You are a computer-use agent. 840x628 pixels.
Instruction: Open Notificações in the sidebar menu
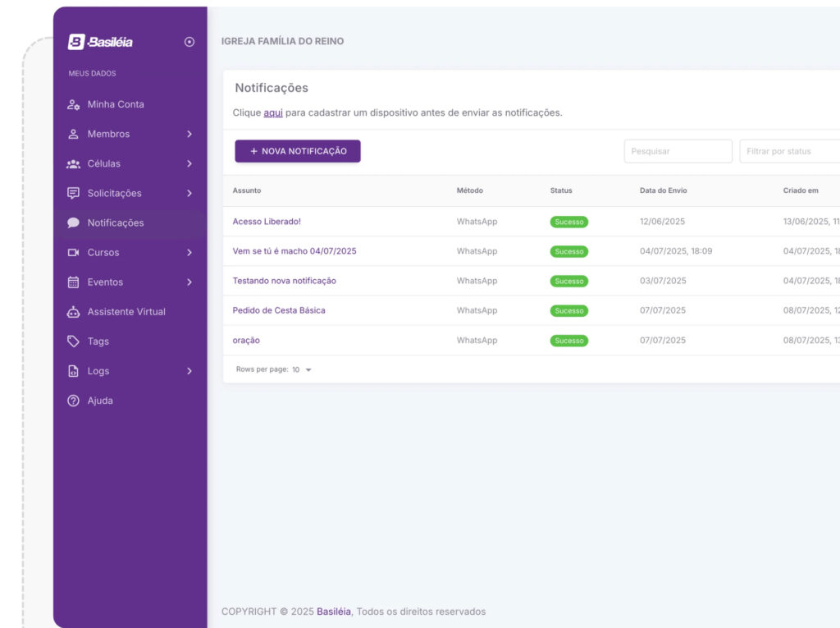[x=116, y=223]
